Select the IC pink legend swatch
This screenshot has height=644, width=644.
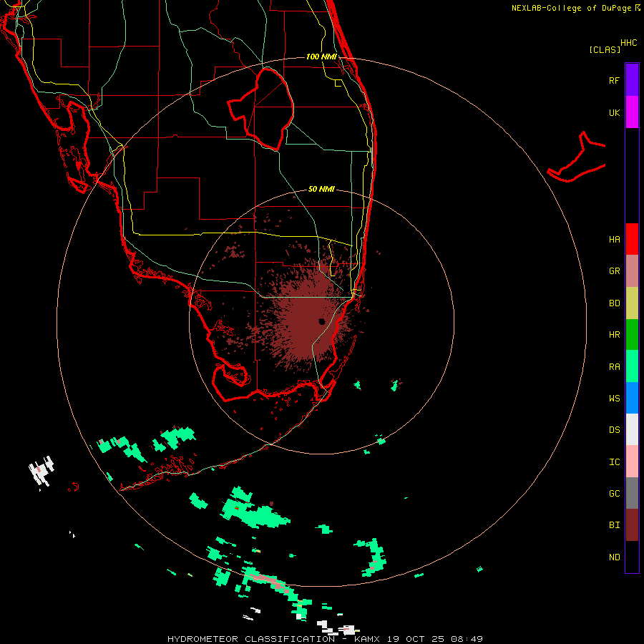[632, 462]
